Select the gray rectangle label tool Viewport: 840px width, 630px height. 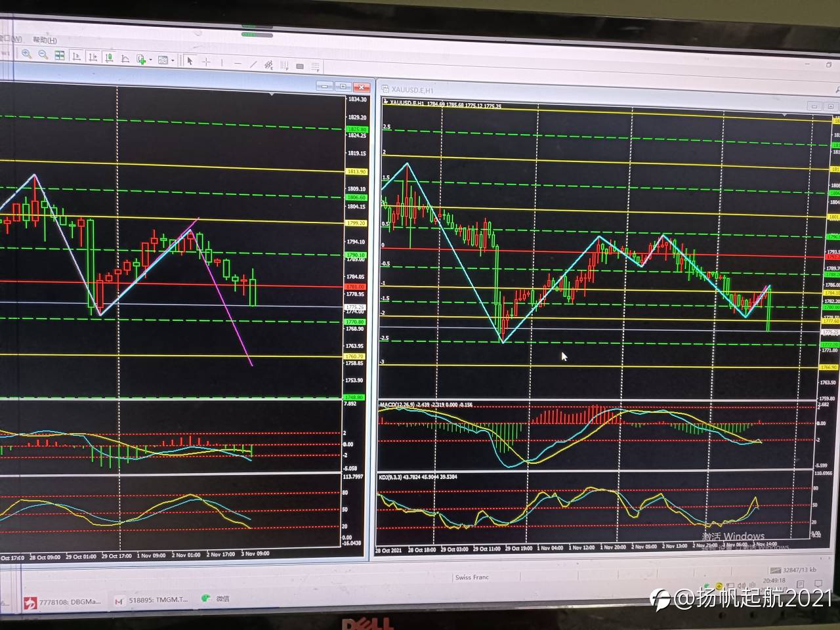click(x=300, y=66)
